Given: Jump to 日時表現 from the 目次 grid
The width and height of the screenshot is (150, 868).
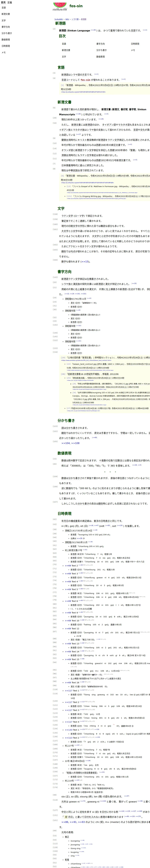Looking at the screenshot, I should click(135, 44).
